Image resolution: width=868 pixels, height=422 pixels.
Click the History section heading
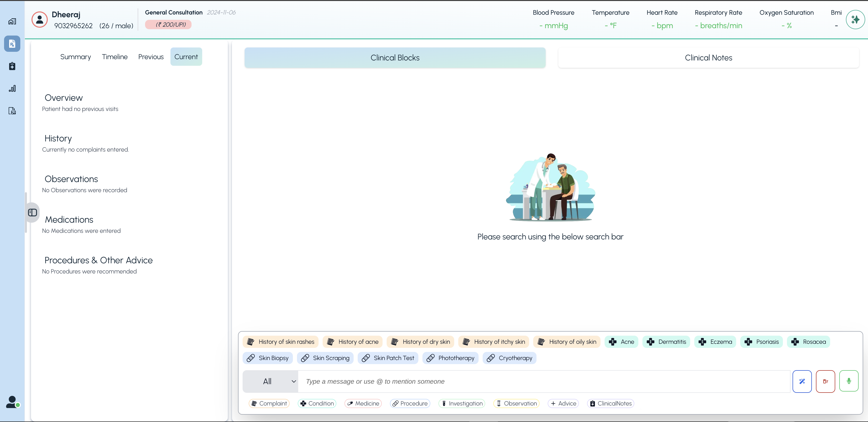tap(58, 138)
